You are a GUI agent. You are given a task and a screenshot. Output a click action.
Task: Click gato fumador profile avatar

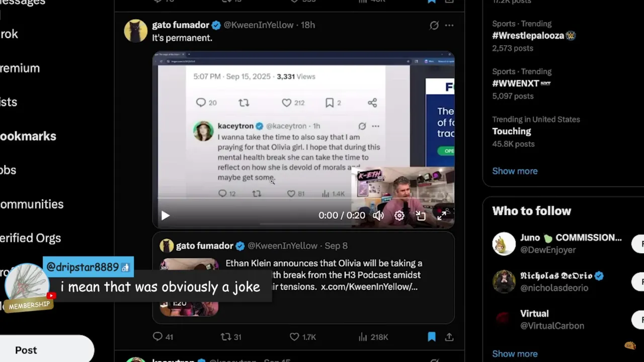point(136,31)
